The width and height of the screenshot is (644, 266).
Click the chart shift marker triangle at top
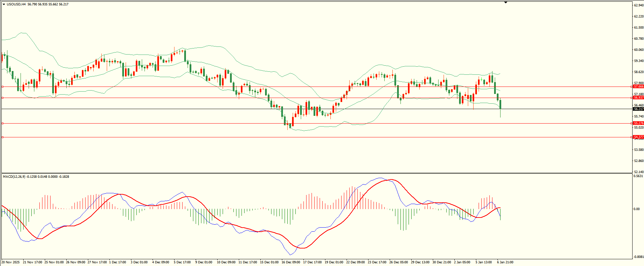pyautogui.click(x=506, y=2)
